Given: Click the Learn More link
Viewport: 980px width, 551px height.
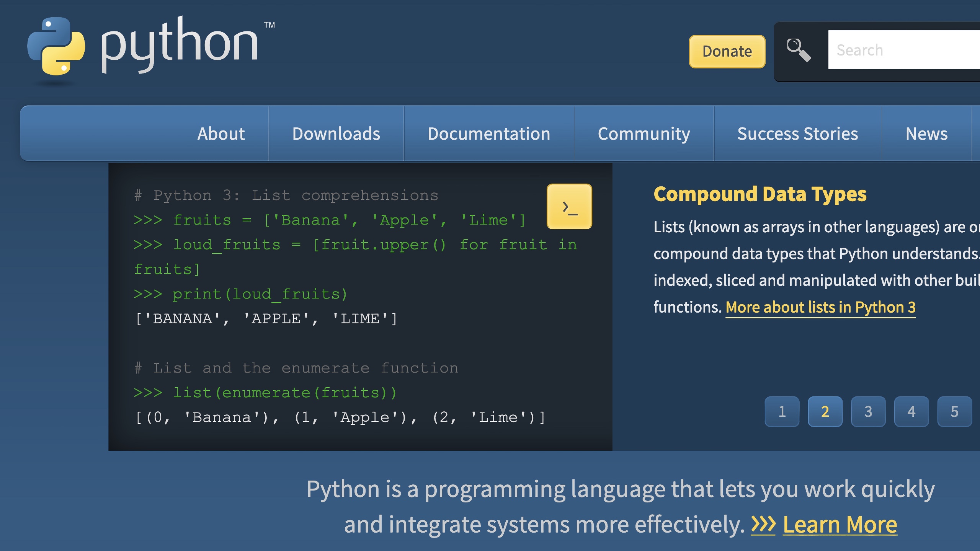Looking at the screenshot, I should coord(840,524).
